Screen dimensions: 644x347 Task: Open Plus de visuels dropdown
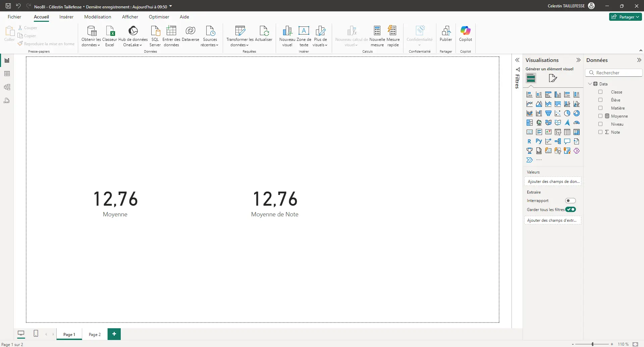(x=320, y=36)
